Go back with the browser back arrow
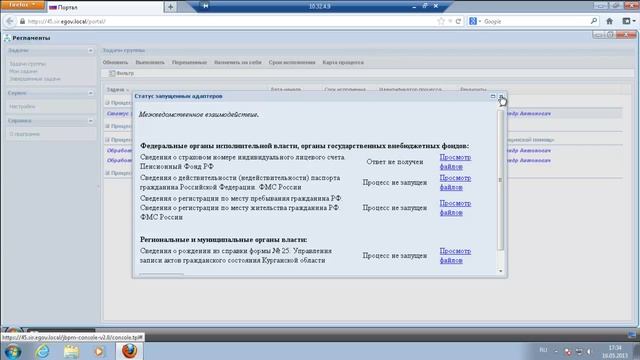This screenshot has height=360, width=640. point(10,21)
